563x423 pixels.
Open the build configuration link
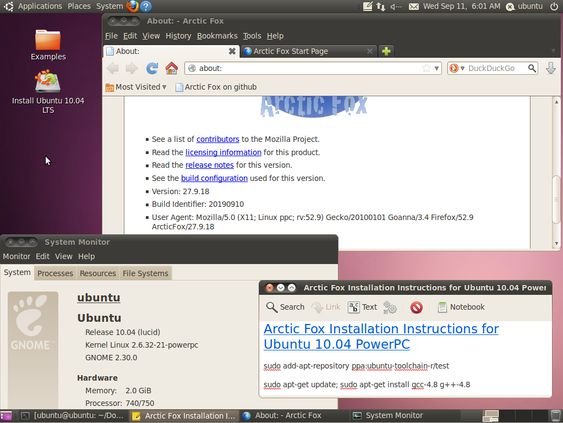tap(214, 178)
